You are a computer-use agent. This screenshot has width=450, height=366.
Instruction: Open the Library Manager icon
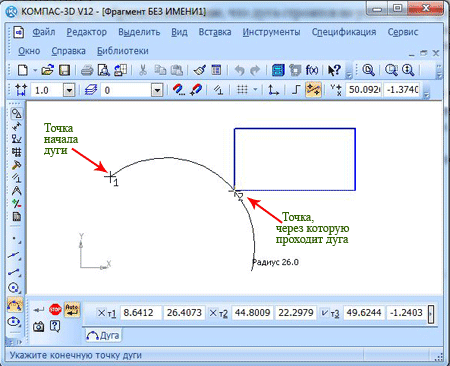click(278, 70)
